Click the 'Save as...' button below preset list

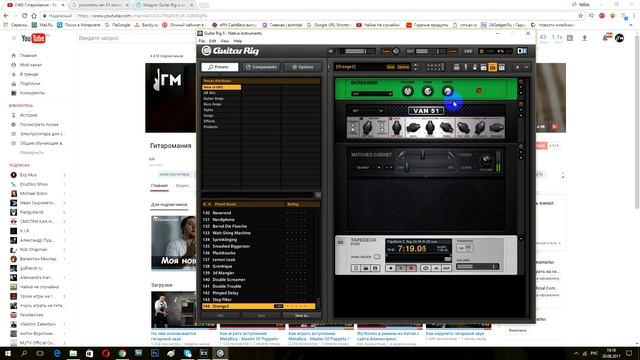(302, 316)
